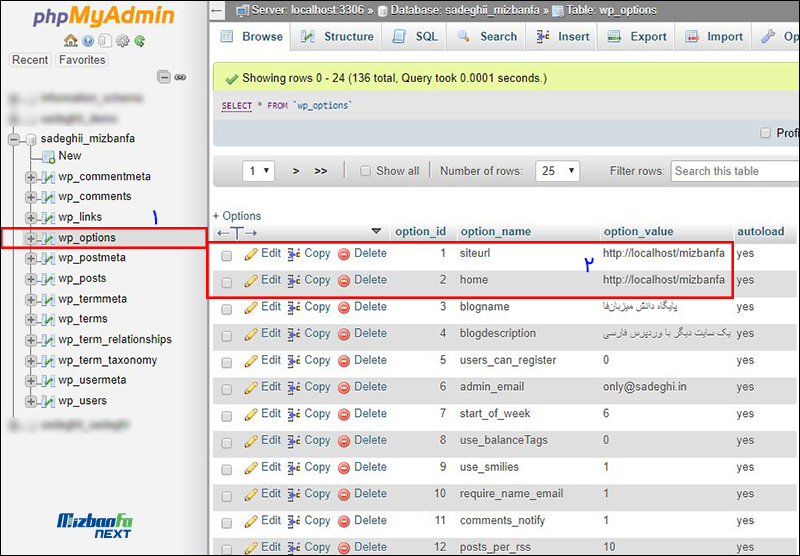Click the Delete icon for use_smilies row
This screenshot has width=800, height=556.
(344, 468)
